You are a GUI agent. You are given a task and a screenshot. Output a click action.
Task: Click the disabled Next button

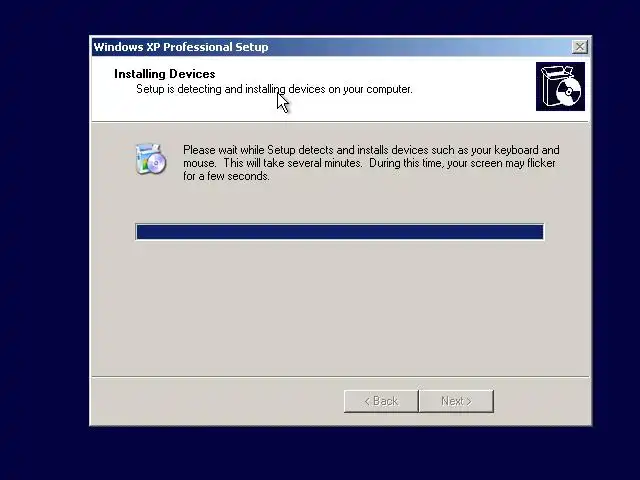click(x=456, y=401)
